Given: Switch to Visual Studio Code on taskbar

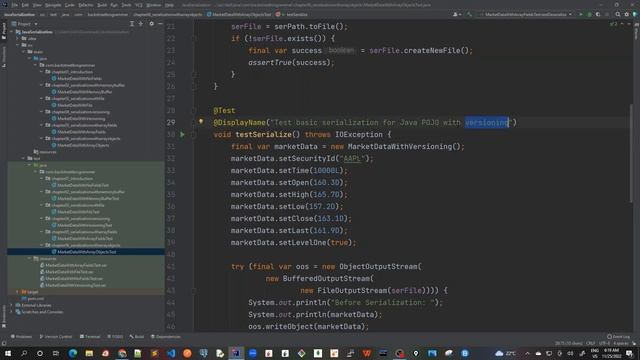Looking at the screenshot, I should [x=171, y=353].
